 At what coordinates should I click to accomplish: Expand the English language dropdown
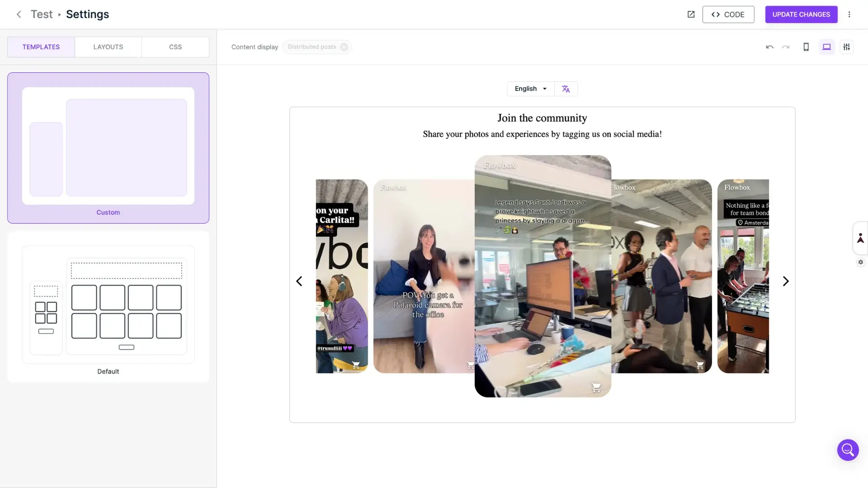[531, 89]
